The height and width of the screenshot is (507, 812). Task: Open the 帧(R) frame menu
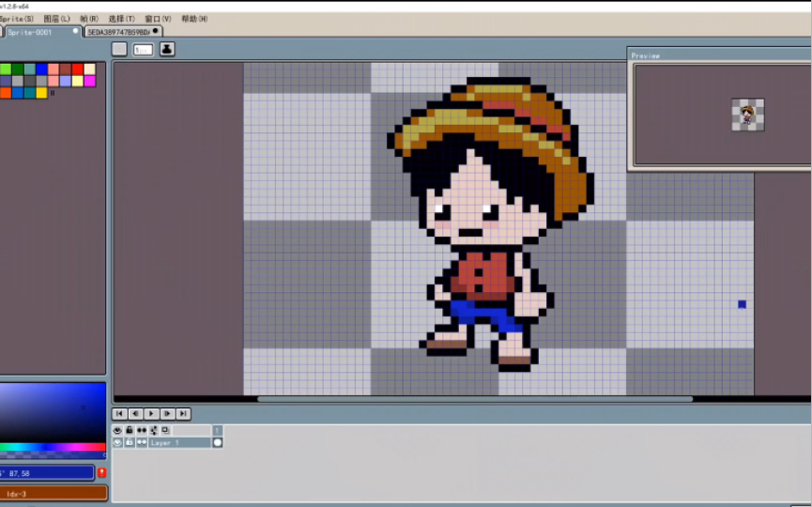click(x=89, y=19)
